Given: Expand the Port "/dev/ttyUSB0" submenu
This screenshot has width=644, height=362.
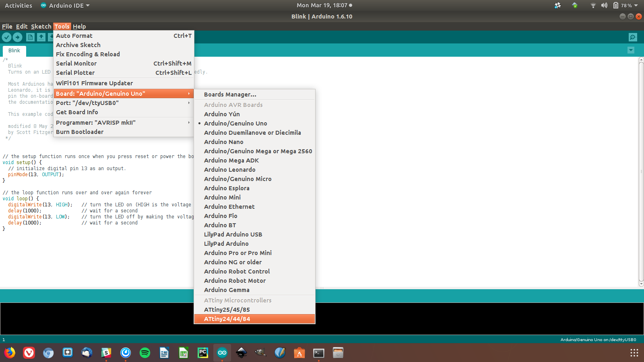Looking at the screenshot, I should [x=124, y=103].
